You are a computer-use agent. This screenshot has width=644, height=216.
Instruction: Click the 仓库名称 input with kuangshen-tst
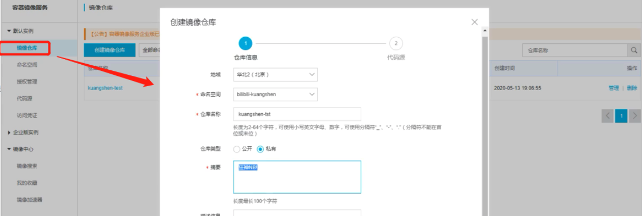[297, 114]
